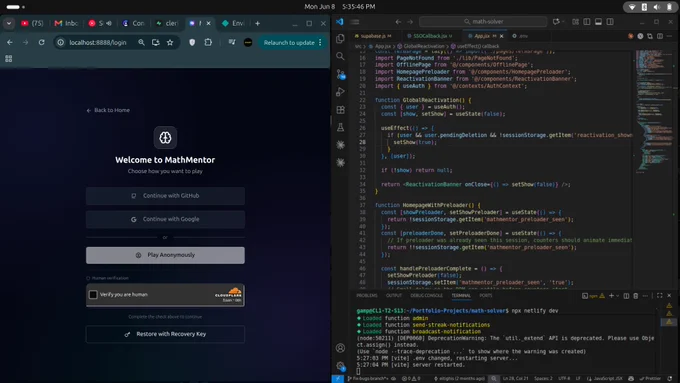The height and width of the screenshot is (383, 680).
Task: Bookmark this page with star icon
Action: pos(170,43)
